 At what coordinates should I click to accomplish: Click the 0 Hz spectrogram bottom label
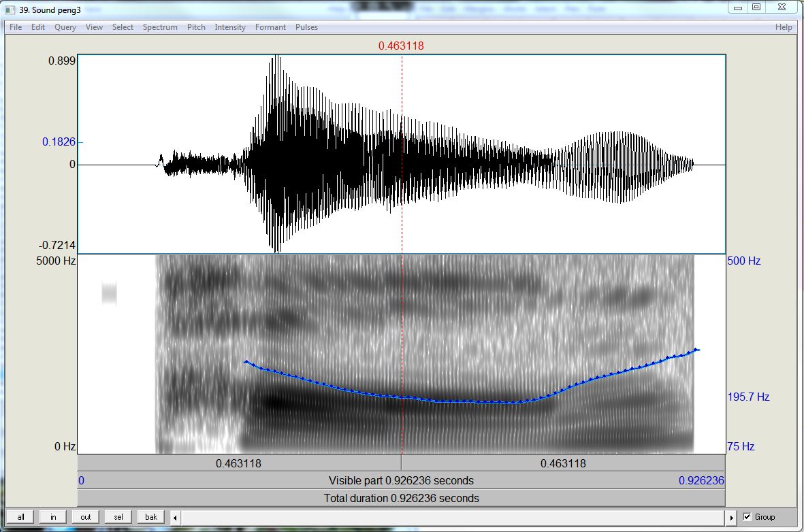point(65,446)
